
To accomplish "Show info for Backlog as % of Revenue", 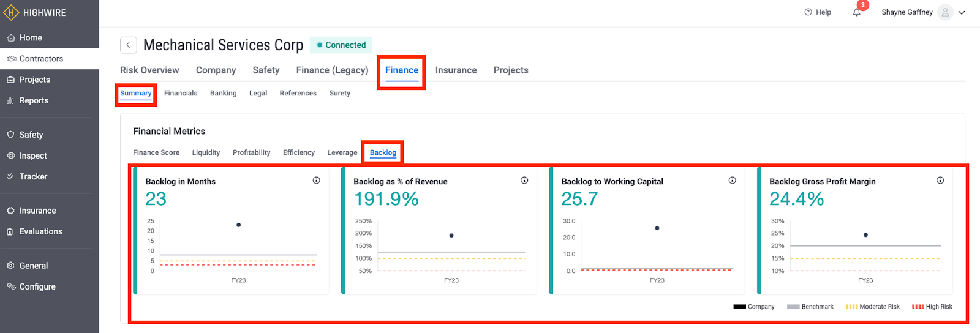I will point(524,181).
